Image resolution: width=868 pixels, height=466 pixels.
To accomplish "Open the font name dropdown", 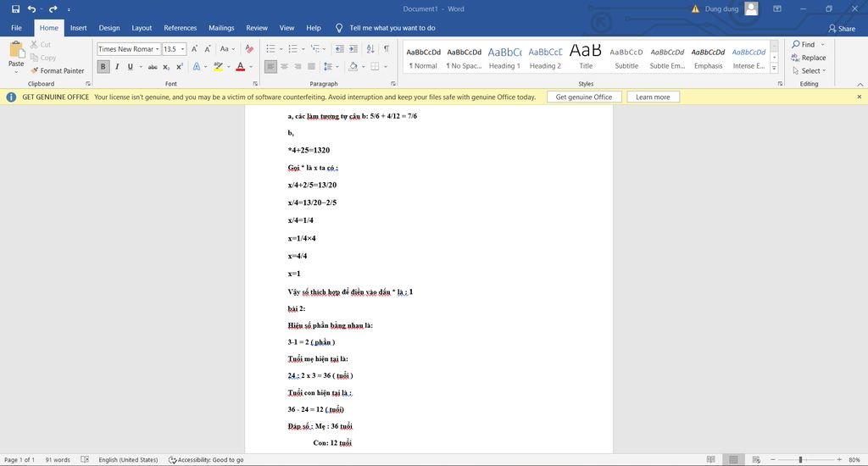I will [x=157, y=48].
